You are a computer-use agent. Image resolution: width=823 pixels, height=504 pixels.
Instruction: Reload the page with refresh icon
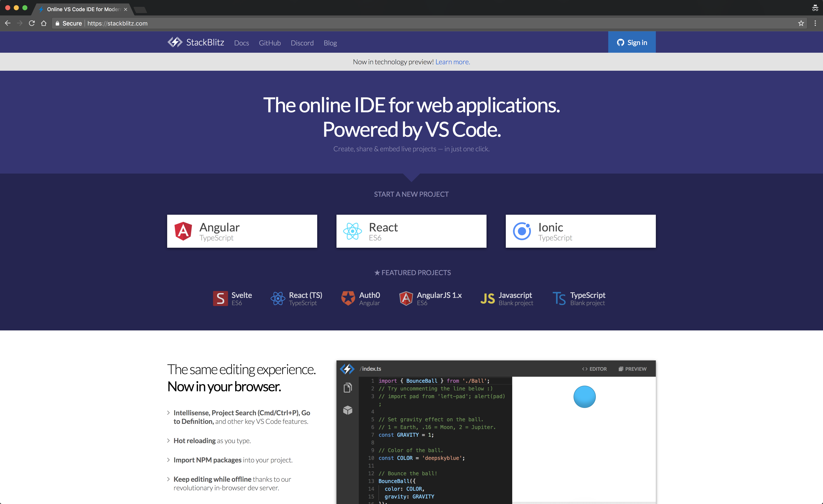tap(32, 23)
